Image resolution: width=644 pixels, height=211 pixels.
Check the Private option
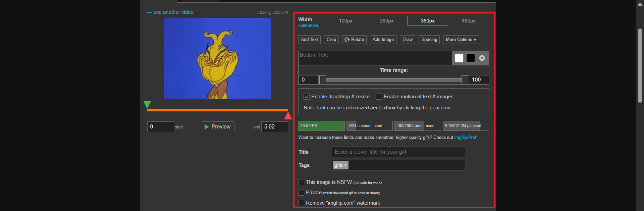[x=301, y=193]
